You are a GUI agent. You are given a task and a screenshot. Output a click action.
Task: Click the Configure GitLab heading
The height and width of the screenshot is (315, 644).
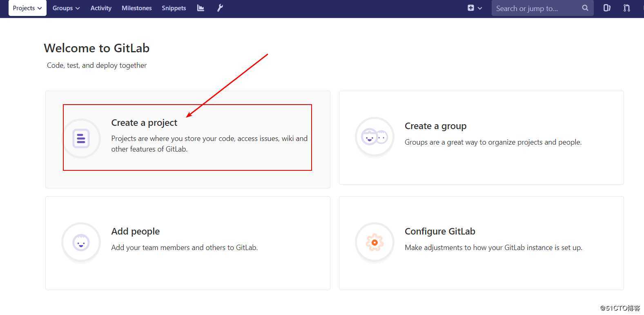click(x=440, y=232)
